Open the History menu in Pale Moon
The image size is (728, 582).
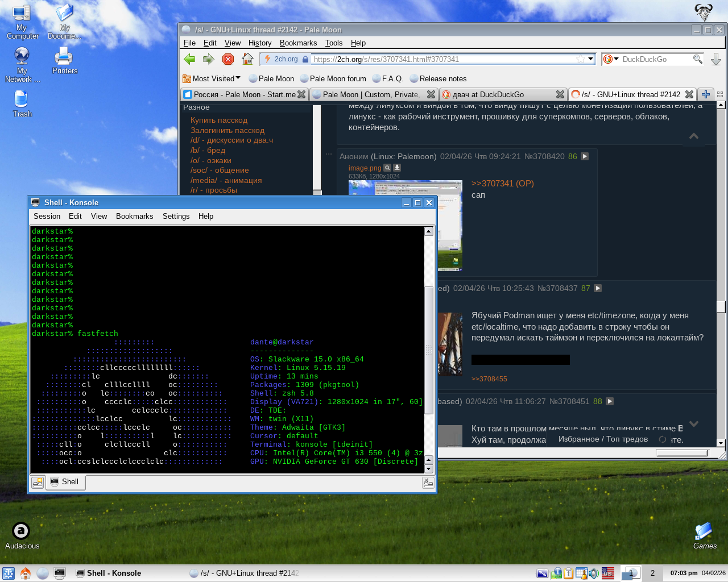260,43
